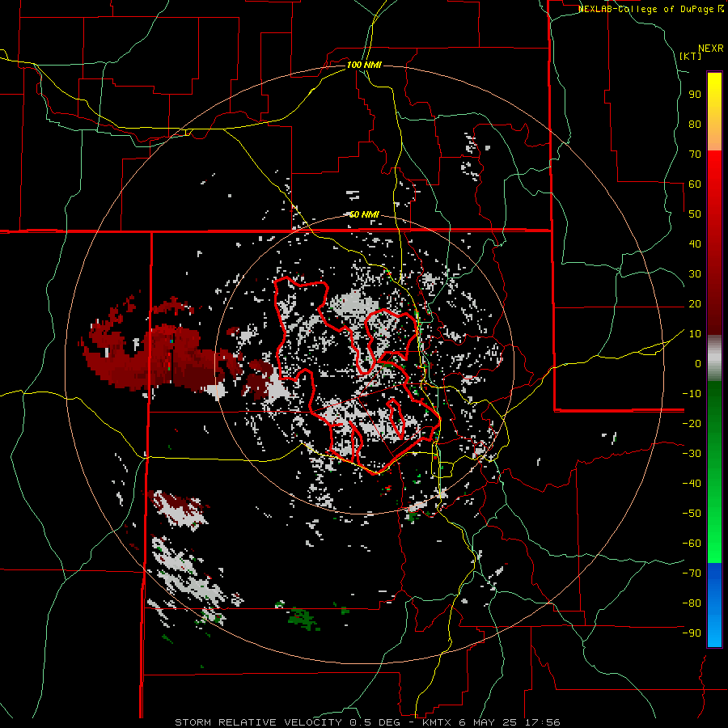Click the KMTX station identifier in the caption

pos(438,722)
